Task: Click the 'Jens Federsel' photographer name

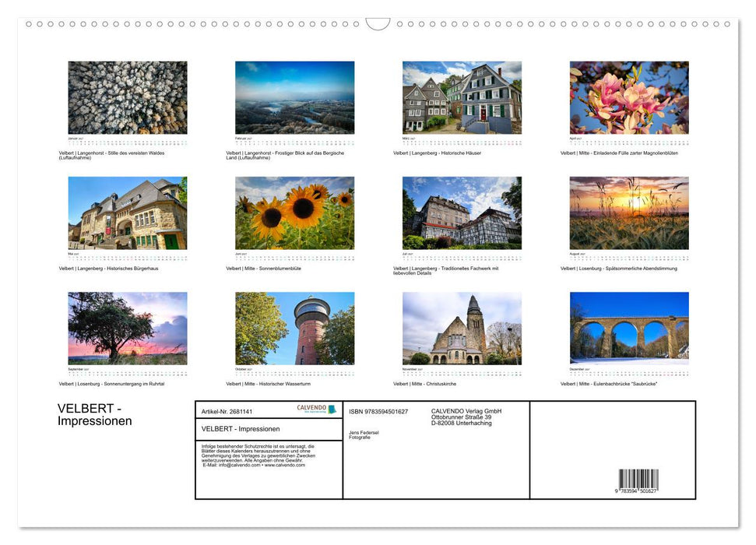Action: [x=364, y=433]
